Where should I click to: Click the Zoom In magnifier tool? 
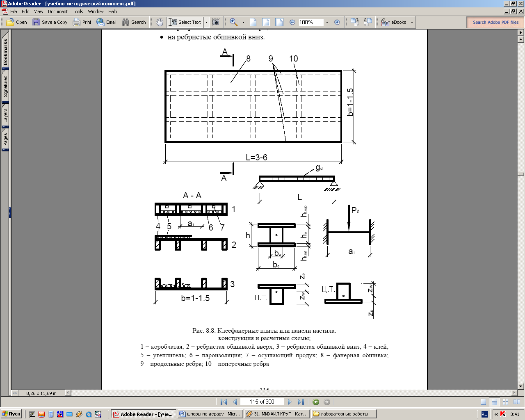point(233,22)
